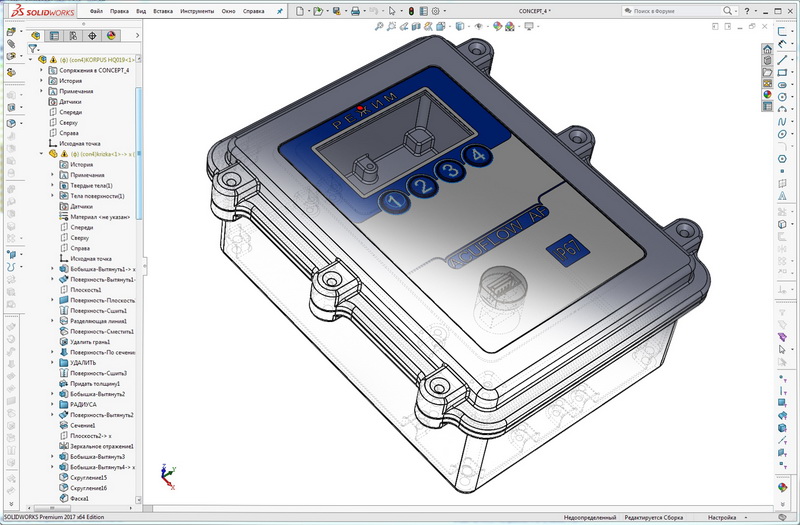
Task: Select Point sketch tool
Action: tap(782, 171)
